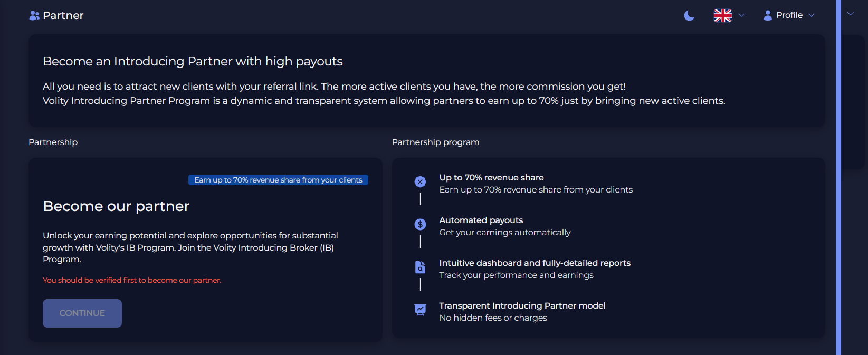Click the Transparent Introducing Partner model heading

[x=522, y=305]
